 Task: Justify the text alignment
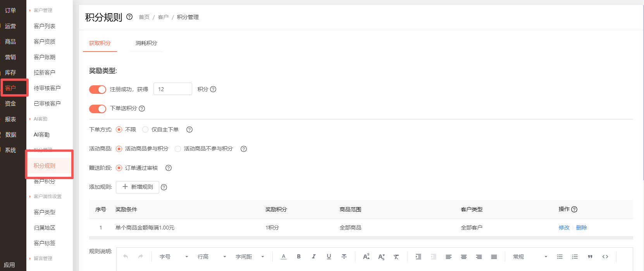click(494, 257)
